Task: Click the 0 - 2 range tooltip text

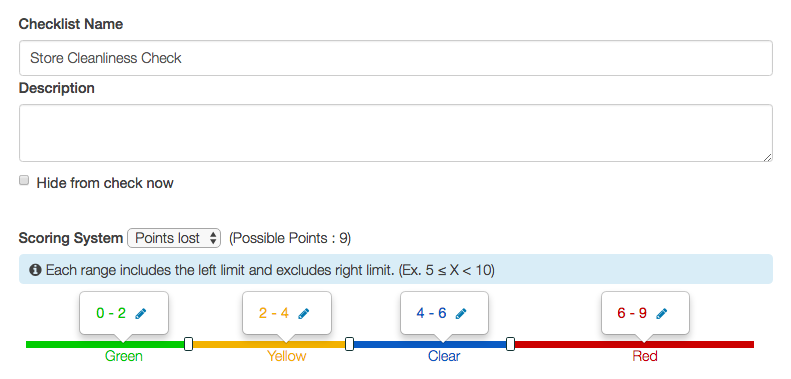Action: [111, 313]
